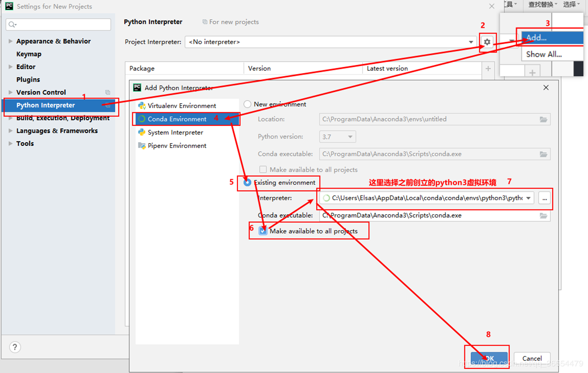Select the New environment radio button
The width and height of the screenshot is (588, 373).
coord(247,104)
